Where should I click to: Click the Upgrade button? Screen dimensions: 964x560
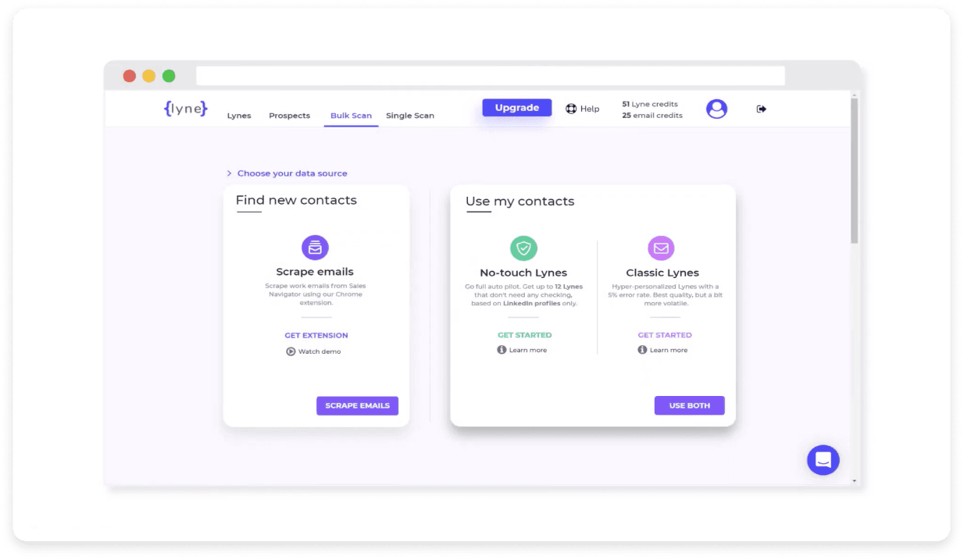[516, 107]
